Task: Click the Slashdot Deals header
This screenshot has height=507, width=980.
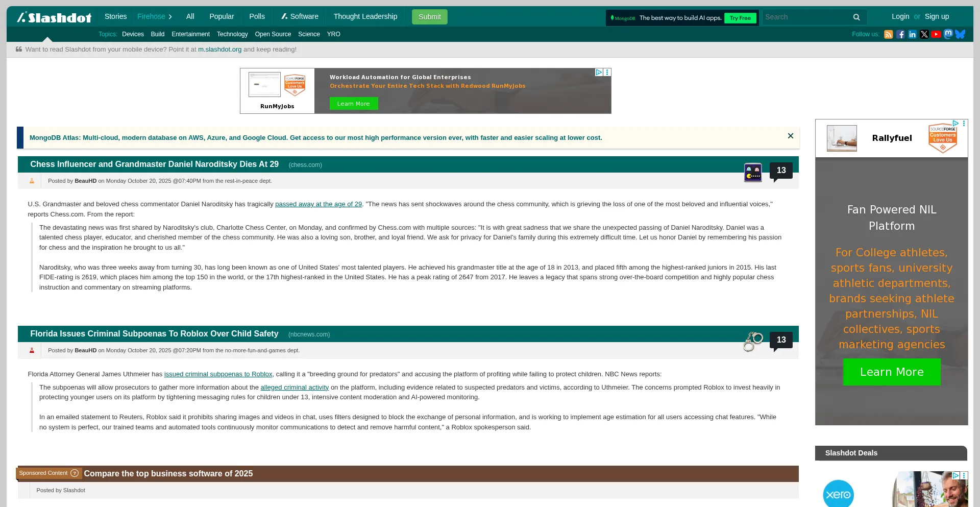Action: click(891, 453)
